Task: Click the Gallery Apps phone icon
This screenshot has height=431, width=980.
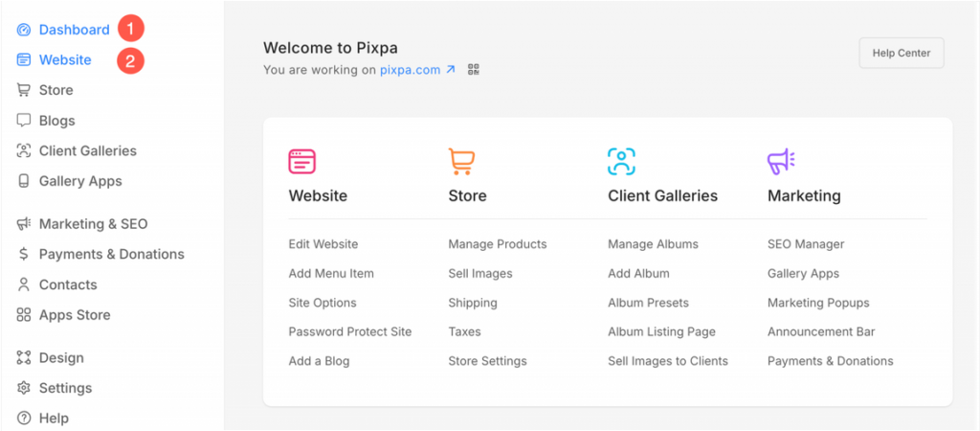Action: pyautogui.click(x=24, y=181)
